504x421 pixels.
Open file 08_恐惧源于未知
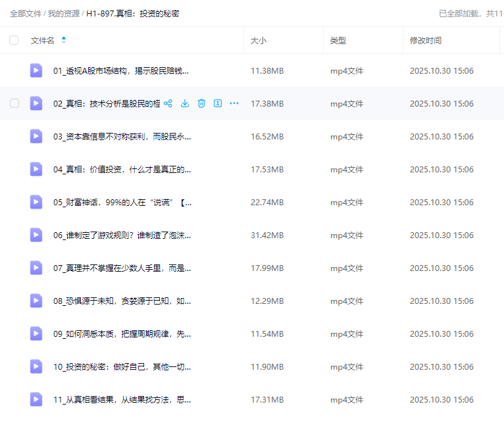pos(122,301)
